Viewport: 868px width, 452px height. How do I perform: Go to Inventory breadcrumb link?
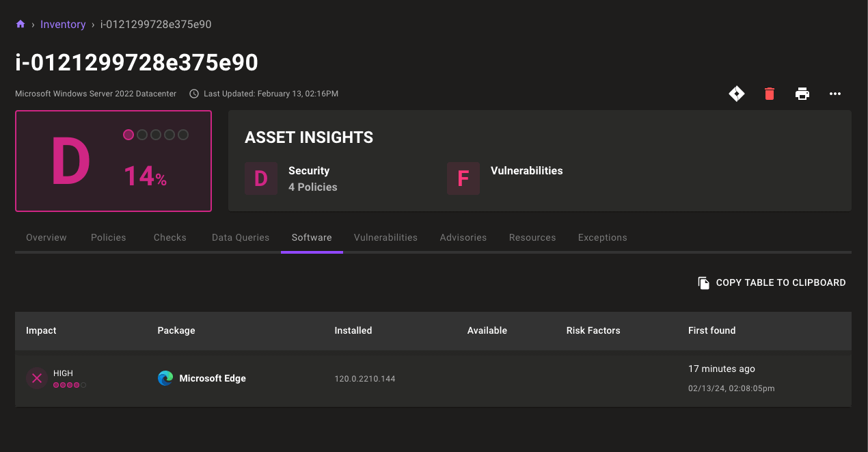[63, 25]
